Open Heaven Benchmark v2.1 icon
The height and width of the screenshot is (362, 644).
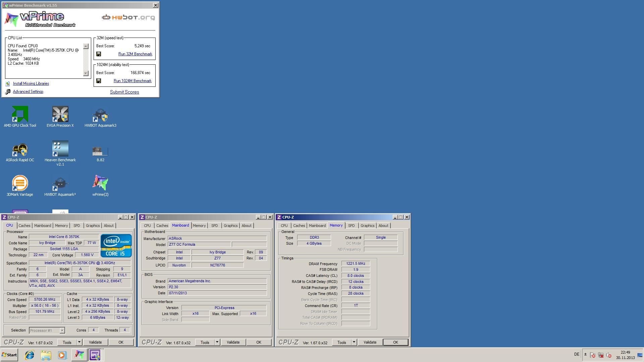click(x=60, y=153)
